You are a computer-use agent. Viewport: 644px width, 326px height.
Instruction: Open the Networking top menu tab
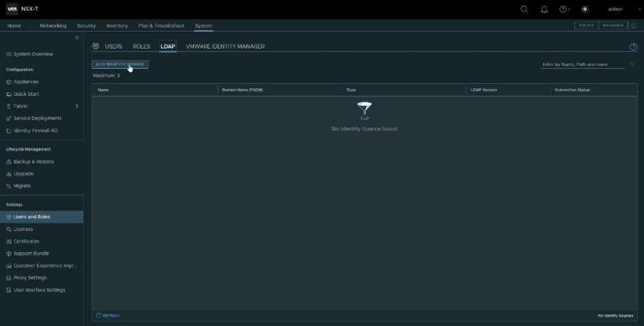53,26
